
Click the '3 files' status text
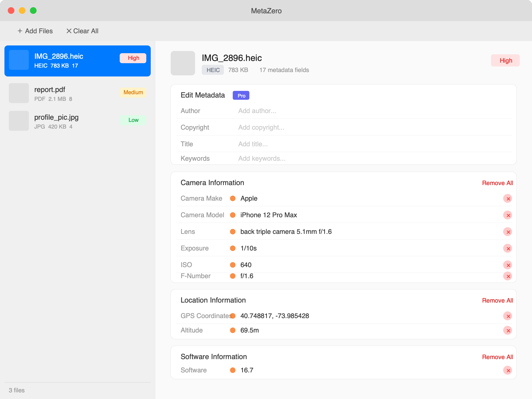point(17,390)
